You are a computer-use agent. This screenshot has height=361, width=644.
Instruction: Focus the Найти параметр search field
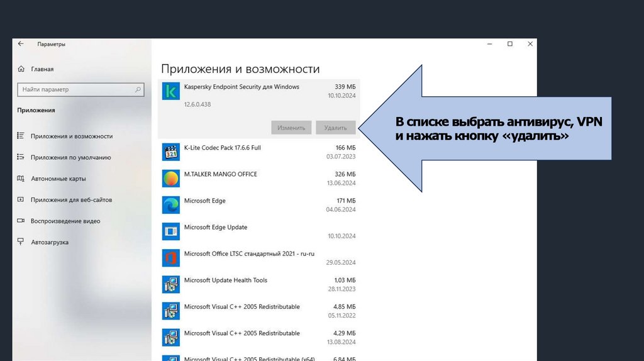click(x=80, y=89)
